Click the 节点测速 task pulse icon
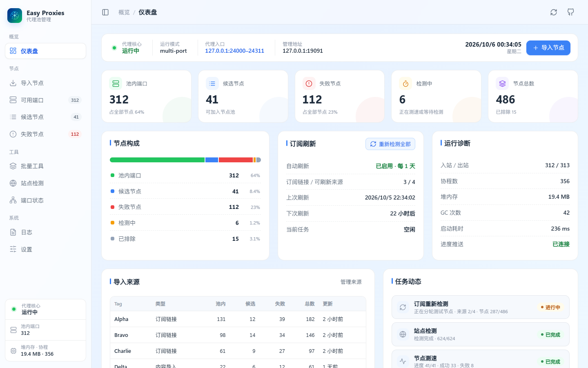 pyautogui.click(x=403, y=361)
